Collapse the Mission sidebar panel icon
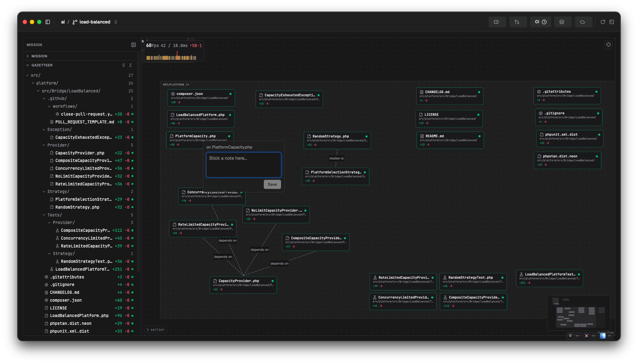 134,45
